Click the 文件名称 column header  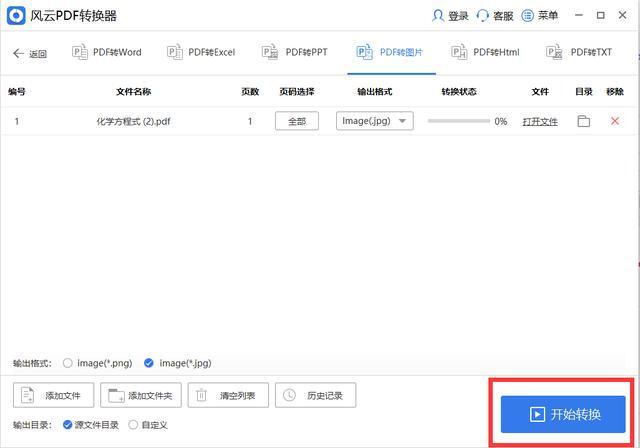click(134, 92)
